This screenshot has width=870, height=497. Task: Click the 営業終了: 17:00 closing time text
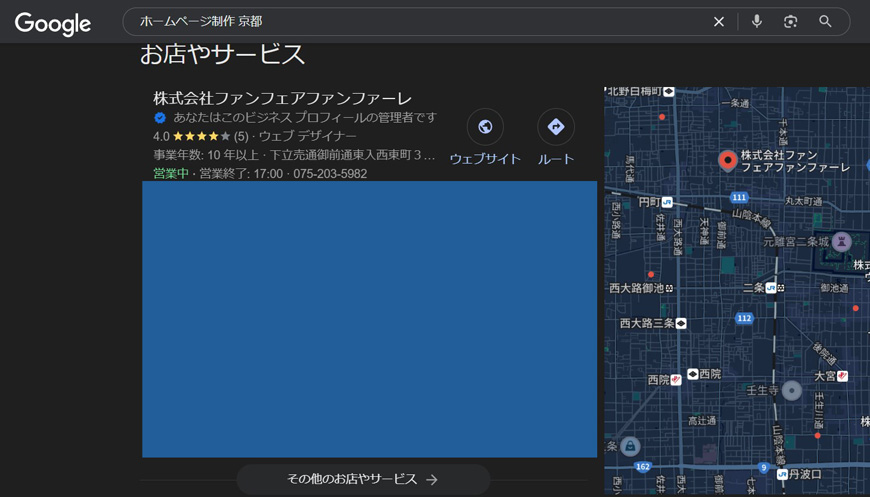pos(241,174)
